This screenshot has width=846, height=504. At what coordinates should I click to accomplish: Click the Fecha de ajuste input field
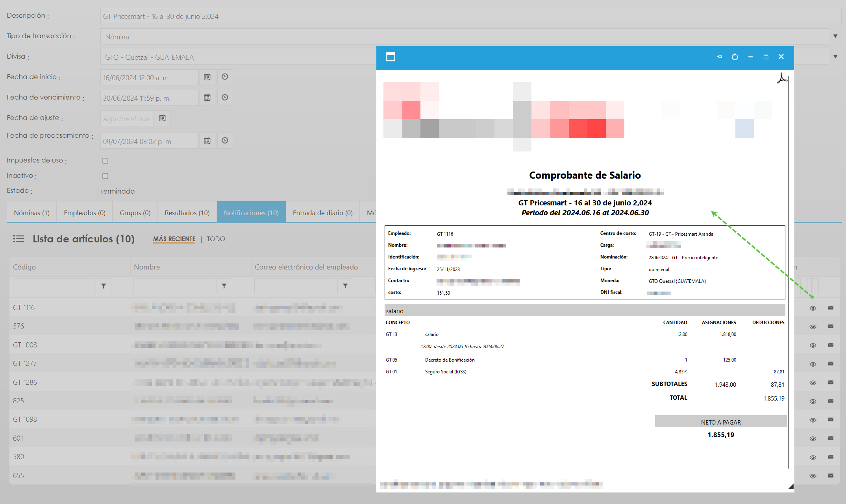tap(127, 118)
